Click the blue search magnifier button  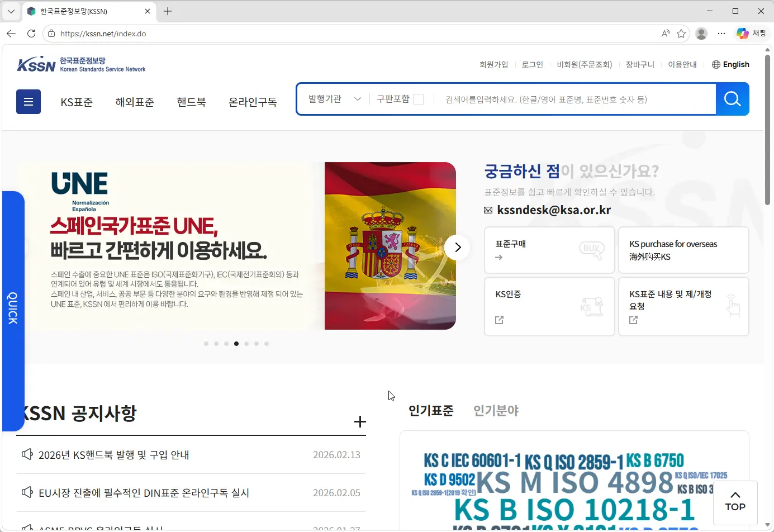tap(732, 99)
